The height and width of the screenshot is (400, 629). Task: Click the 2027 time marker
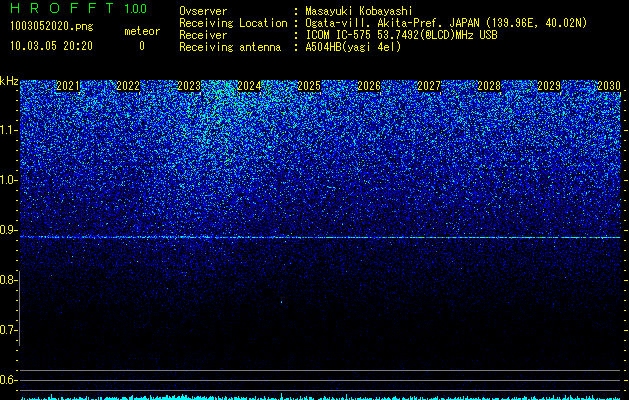(429, 86)
